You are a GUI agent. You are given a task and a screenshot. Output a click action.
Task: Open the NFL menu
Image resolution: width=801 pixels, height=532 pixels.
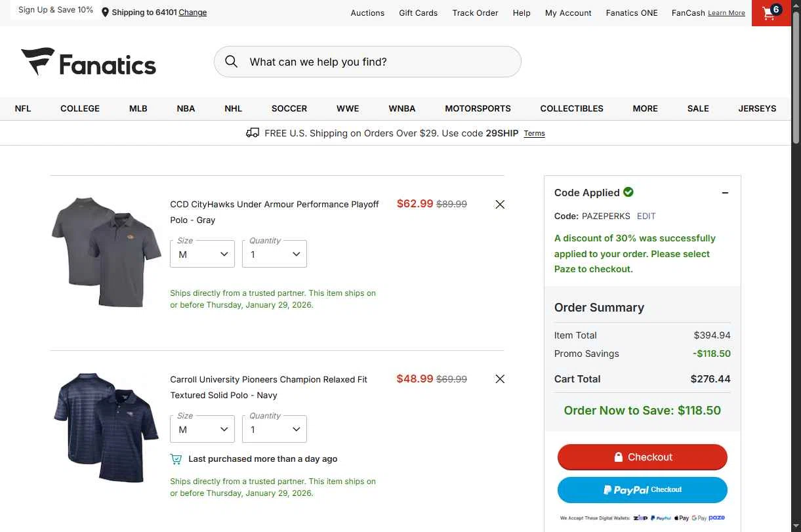(x=23, y=108)
